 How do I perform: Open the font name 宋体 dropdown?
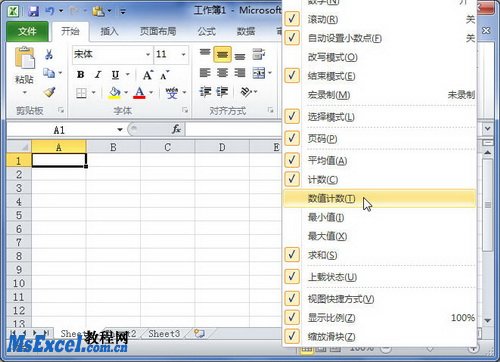click(x=148, y=55)
